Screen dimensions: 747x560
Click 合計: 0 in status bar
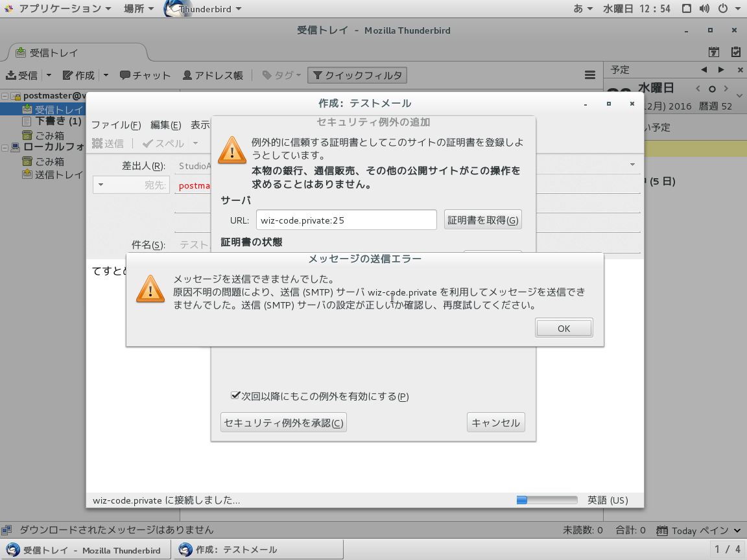click(630, 530)
